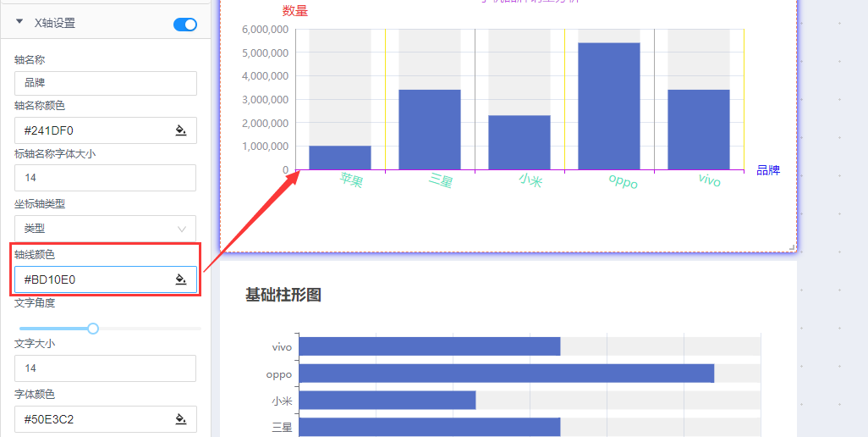Image resolution: width=868 pixels, height=437 pixels.
Task: Click the 3,000,000 y-axis value
Action: pos(265,100)
